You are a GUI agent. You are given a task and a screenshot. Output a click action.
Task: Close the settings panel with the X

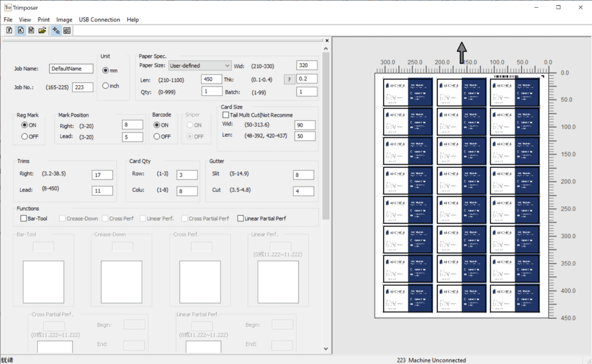[x=327, y=41]
